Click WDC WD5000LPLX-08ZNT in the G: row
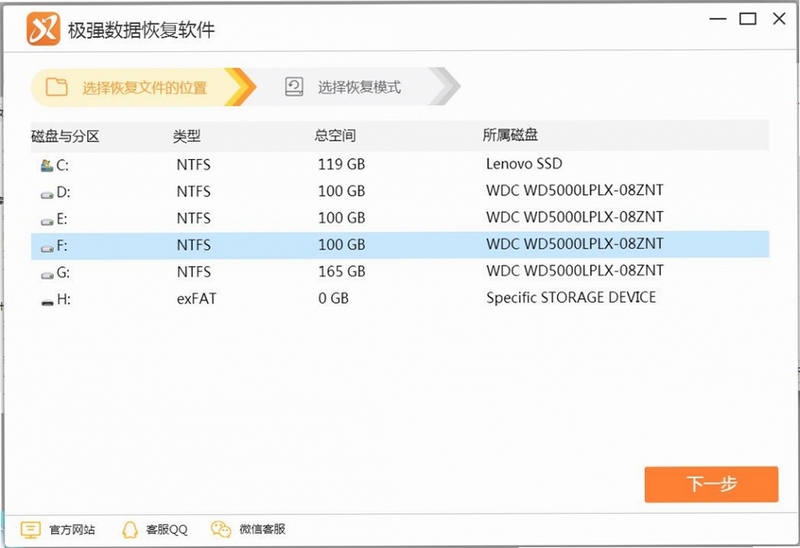800x548 pixels. (574, 270)
